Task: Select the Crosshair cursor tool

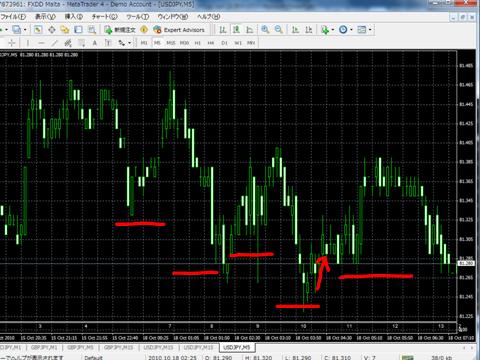Action: click(12, 43)
